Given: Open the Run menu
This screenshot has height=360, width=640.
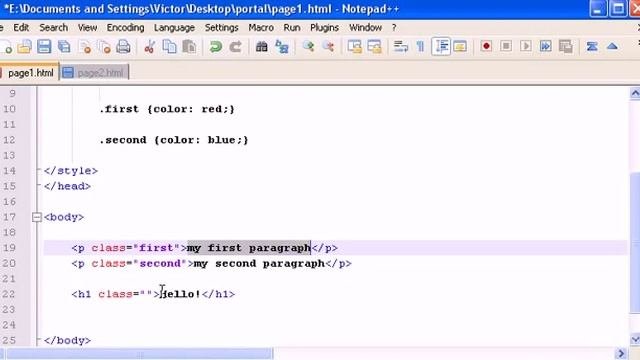Looking at the screenshot, I should [292, 28].
